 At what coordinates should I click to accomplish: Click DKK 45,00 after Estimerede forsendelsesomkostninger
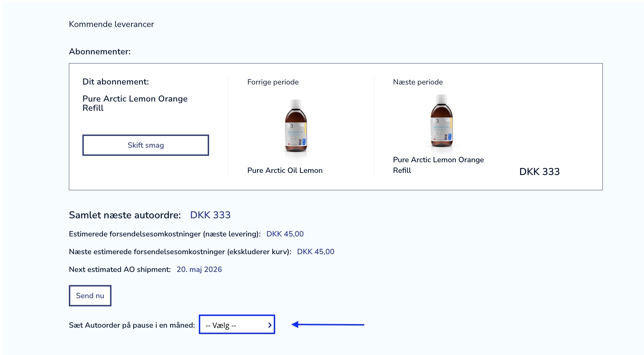pyautogui.click(x=285, y=234)
